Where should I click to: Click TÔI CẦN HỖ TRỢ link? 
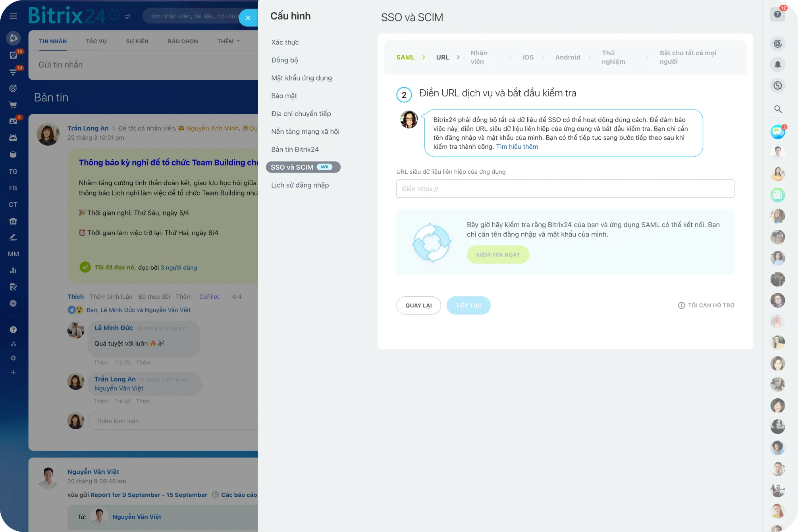pyautogui.click(x=706, y=305)
